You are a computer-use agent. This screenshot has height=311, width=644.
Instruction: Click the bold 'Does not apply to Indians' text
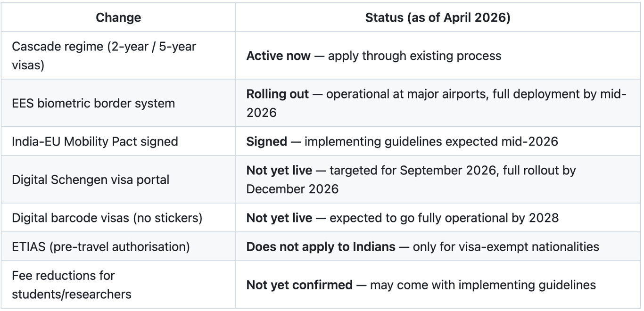[321, 246]
